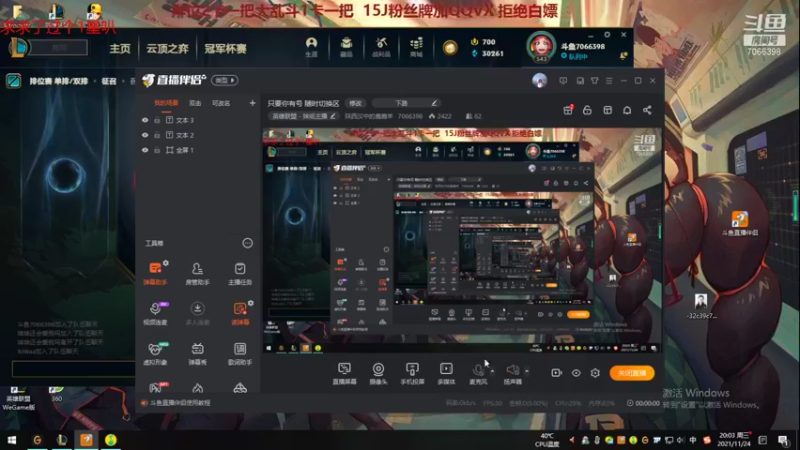800x450 pixels.
Task: Open the 歌词助手 lyrics assistant tool
Action: pyautogui.click(x=240, y=353)
